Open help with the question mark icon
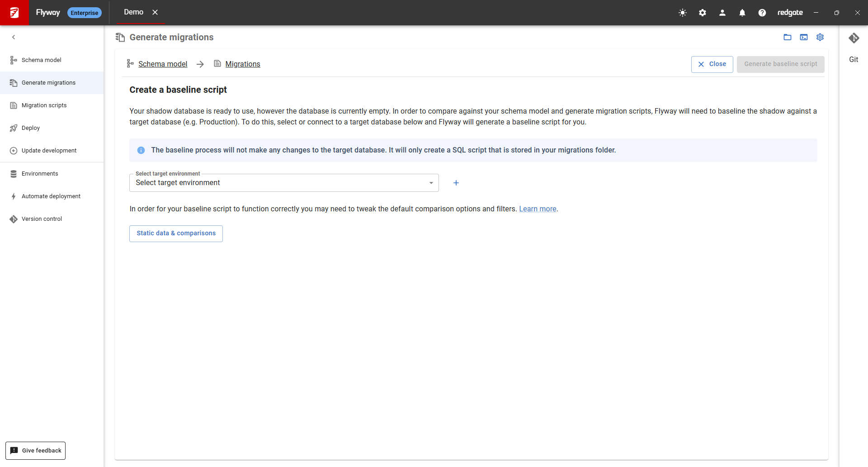This screenshot has height=467, width=868. (x=762, y=13)
